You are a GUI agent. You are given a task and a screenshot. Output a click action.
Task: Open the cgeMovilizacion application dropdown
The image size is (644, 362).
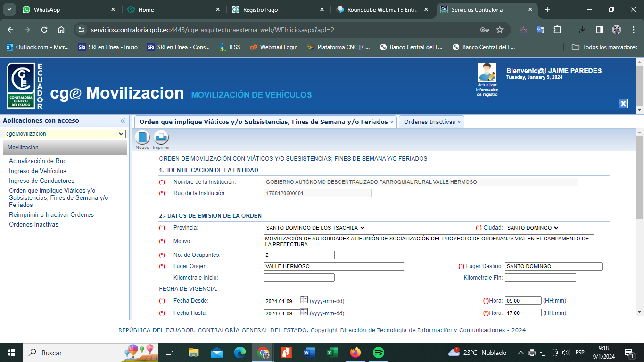coord(65,134)
